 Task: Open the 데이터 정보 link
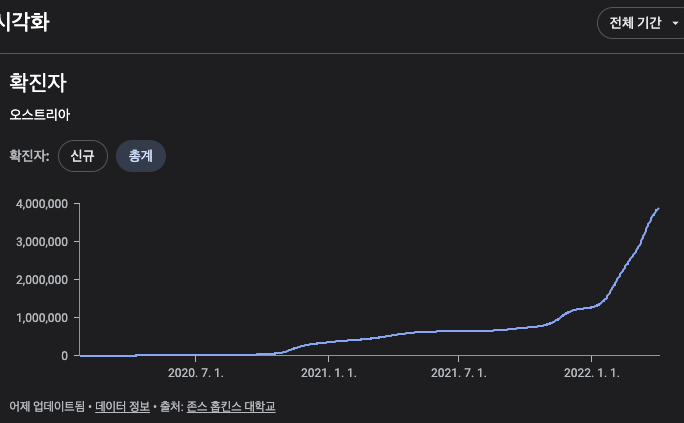tap(123, 406)
